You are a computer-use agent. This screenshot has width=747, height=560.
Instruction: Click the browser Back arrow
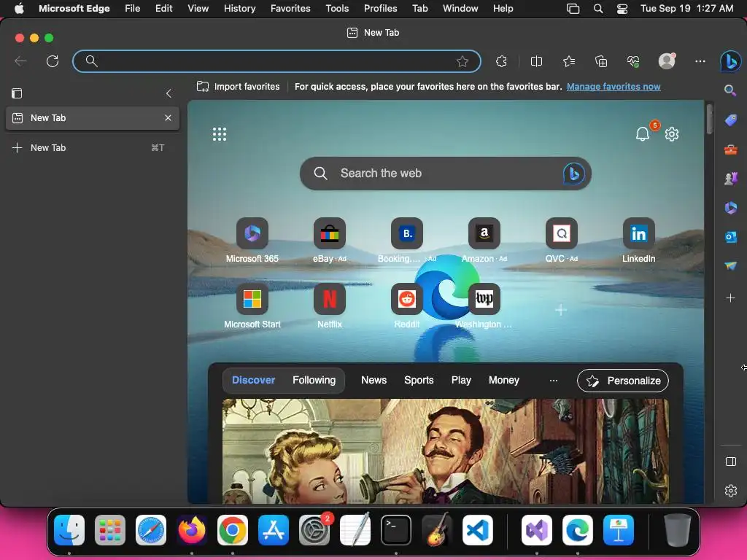[x=20, y=61]
